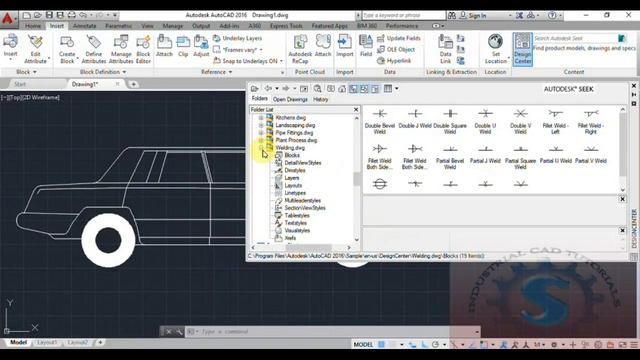Screen dimensions: 640x360
Task: Open a new drawing tab with plus
Action: (x=133, y=84)
